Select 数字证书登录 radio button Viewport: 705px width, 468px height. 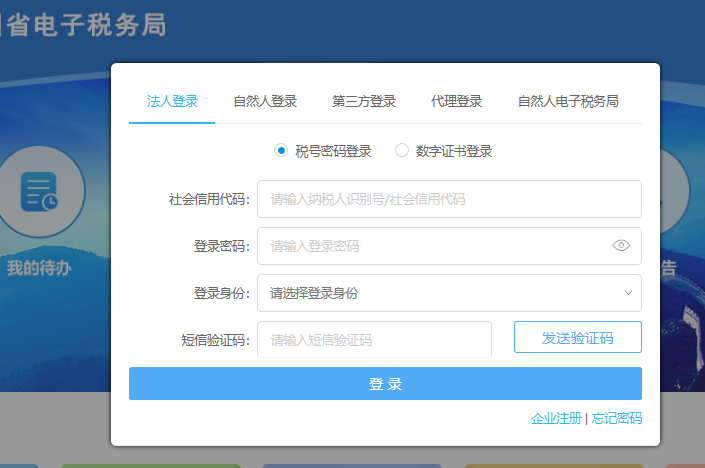pos(402,151)
